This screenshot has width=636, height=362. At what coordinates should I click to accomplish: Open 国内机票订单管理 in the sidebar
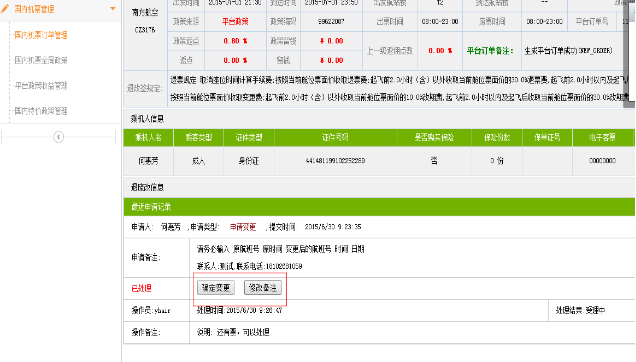tap(41, 35)
